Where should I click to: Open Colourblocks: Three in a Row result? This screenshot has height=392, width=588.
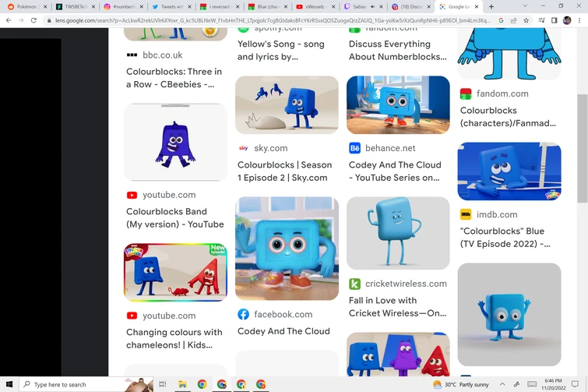coord(174,78)
